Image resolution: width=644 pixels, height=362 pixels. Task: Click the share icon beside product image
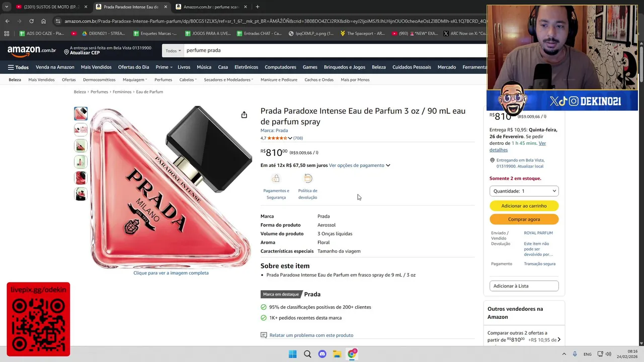[244, 115]
